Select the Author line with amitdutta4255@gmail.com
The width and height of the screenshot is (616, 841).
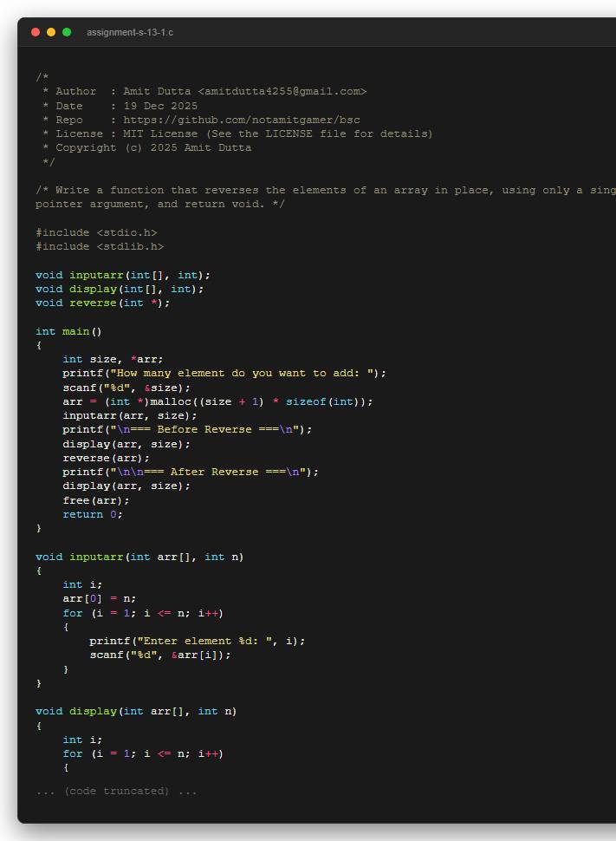pyautogui.click(x=204, y=91)
